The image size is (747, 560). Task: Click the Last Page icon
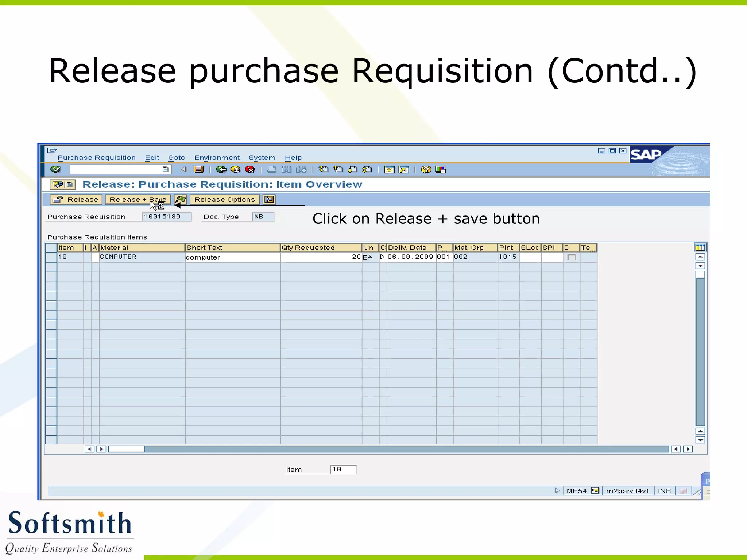(367, 169)
